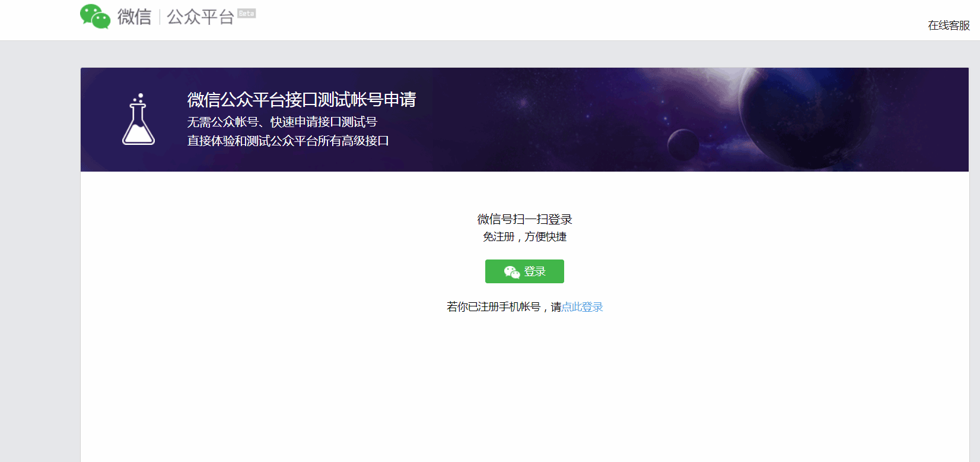Viewport: 980px width, 462px height.
Task: Click the 微信号扫一扫登录 heading text
Action: click(x=524, y=220)
